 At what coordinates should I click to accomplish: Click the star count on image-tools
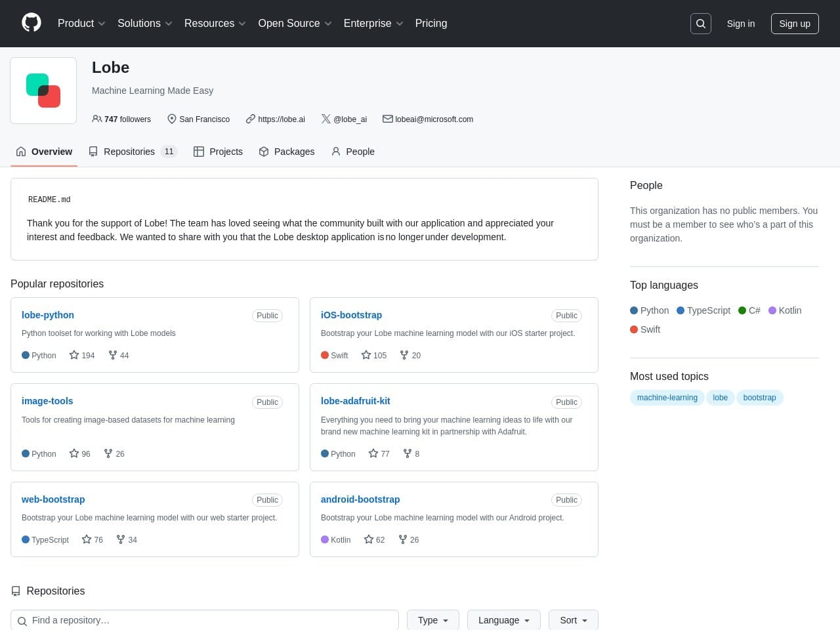(x=79, y=453)
